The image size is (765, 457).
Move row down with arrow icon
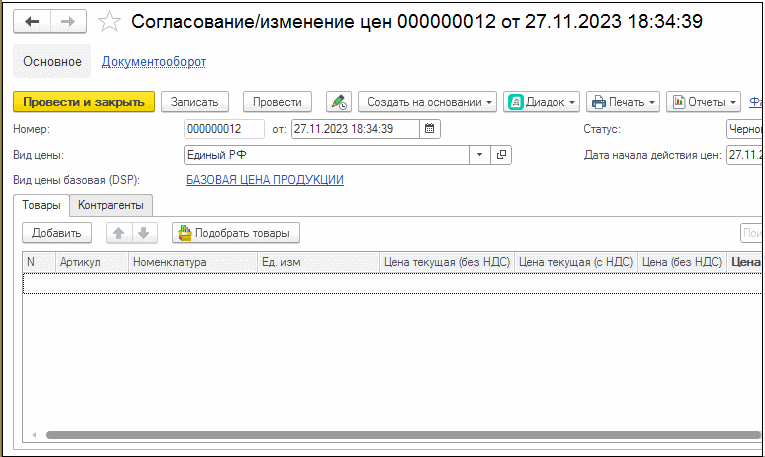(143, 233)
